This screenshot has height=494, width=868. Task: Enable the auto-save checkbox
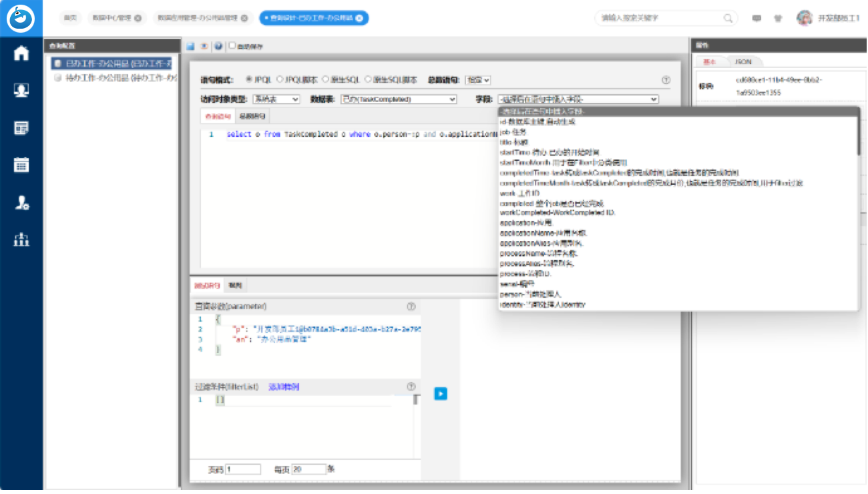point(232,46)
